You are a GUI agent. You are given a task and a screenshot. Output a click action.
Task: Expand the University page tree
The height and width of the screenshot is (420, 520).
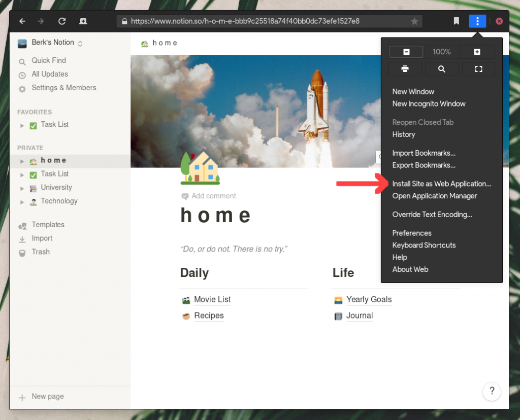[x=22, y=188]
